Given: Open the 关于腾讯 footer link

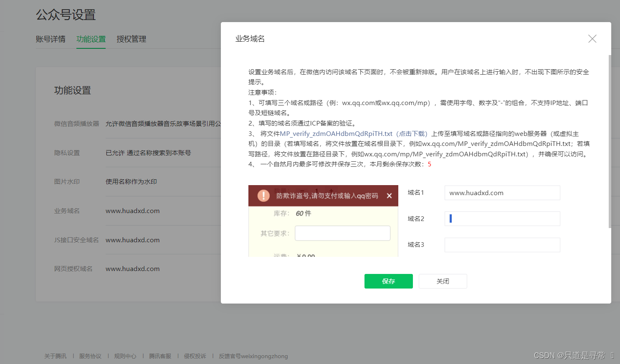Looking at the screenshot, I should (x=55, y=356).
